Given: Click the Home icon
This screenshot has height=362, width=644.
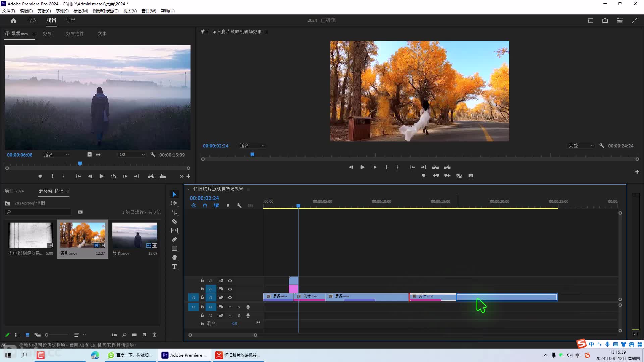Looking at the screenshot, I should (x=13, y=20).
